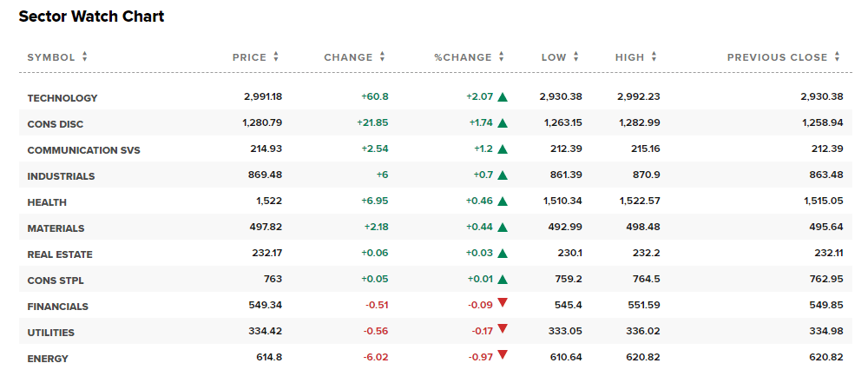Click red down arrow on Energy row
Screen dimensions: 868x383
503,354
